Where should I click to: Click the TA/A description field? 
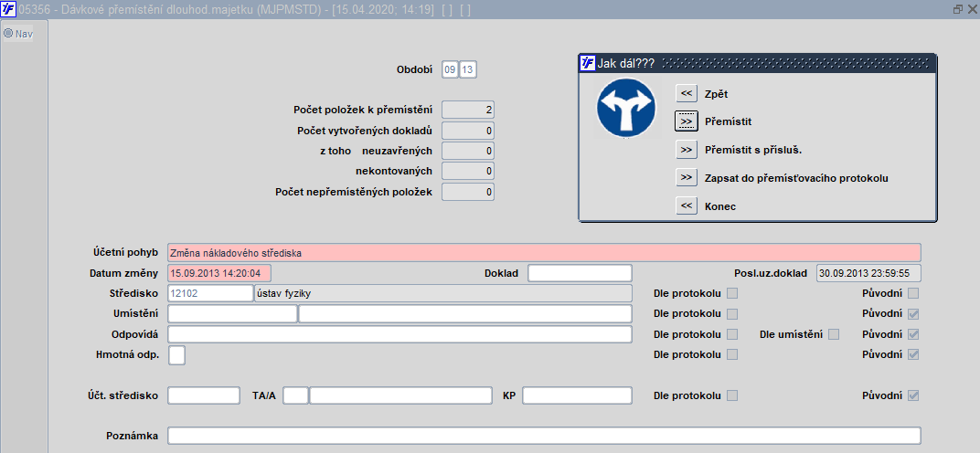[400, 395]
